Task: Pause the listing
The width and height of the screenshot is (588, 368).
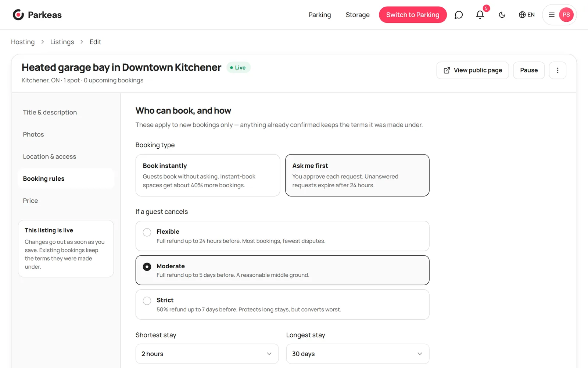Action: pyautogui.click(x=529, y=70)
